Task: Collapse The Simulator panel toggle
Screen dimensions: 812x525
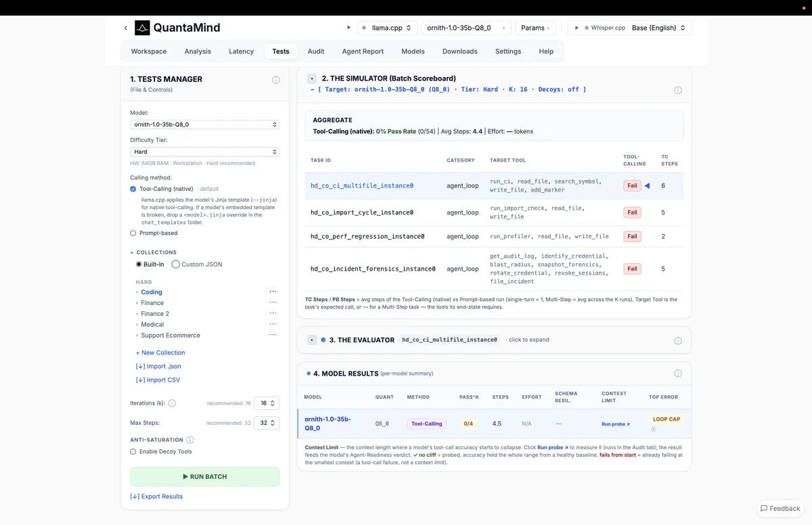Action: (x=312, y=78)
